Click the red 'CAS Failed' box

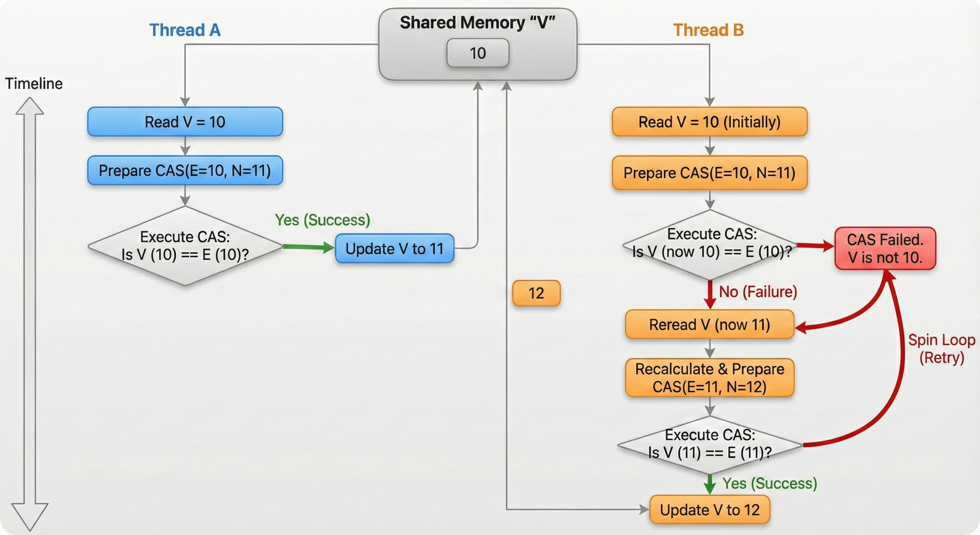[885, 249]
